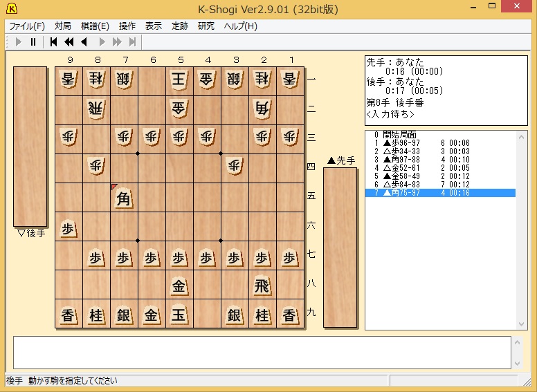
Task: Select the sente lance (香) on 1九
Action: pyautogui.click(x=290, y=314)
